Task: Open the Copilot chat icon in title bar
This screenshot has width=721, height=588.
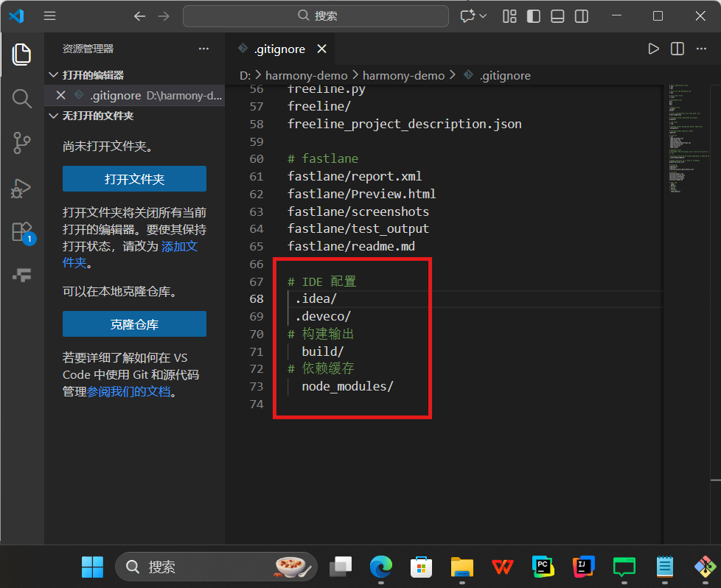Action: coord(467,16)
